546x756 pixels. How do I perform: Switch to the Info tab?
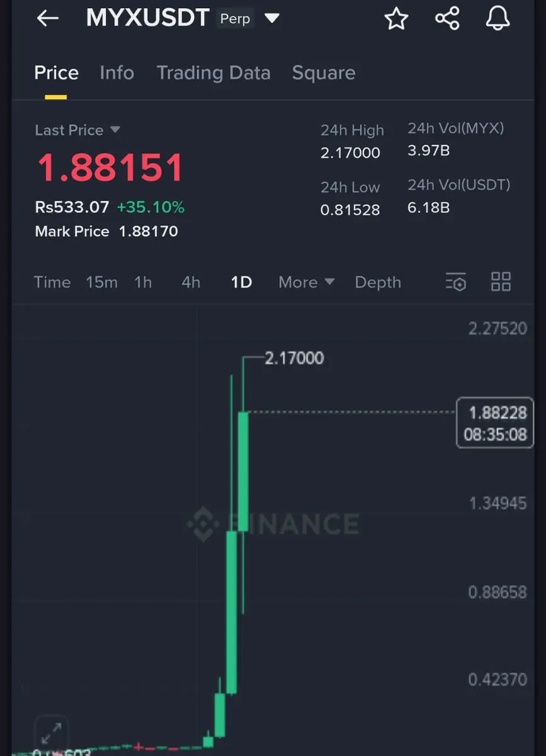117,72
